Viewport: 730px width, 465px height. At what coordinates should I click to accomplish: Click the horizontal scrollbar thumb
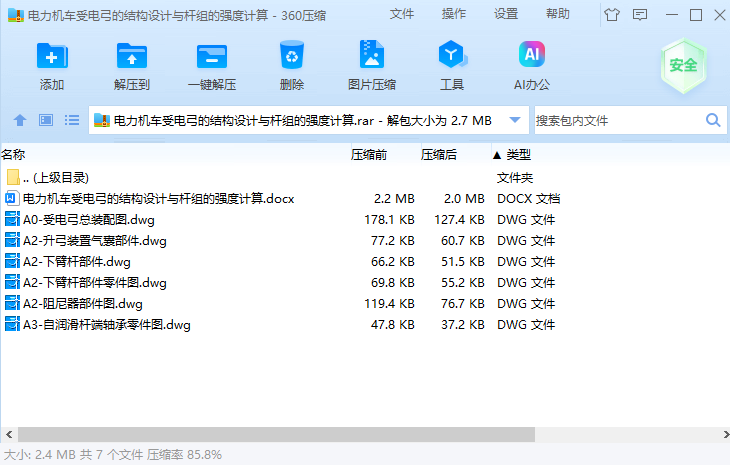(x=276, y=435)
